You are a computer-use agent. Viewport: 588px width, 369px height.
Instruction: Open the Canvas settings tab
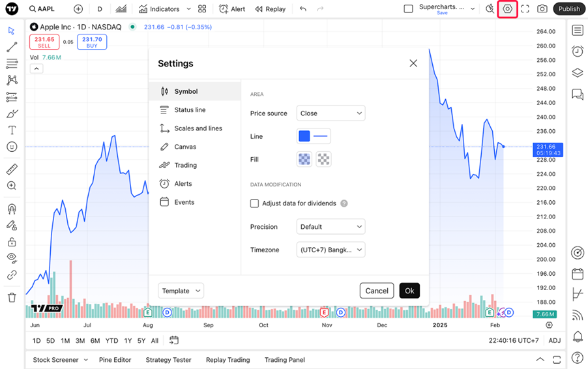(x=195, y=147)
